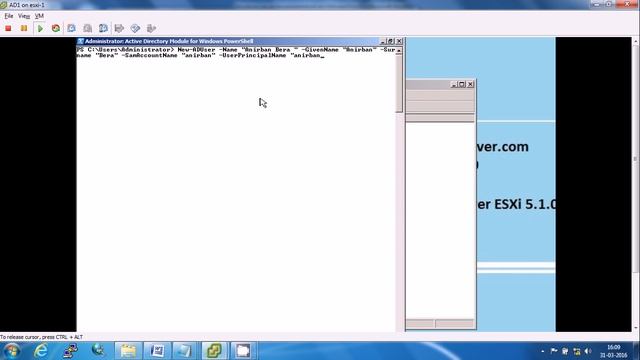Minimize the small window behind PowerShell
Viewport: 640px width, 360px height.
pos(454,84)
